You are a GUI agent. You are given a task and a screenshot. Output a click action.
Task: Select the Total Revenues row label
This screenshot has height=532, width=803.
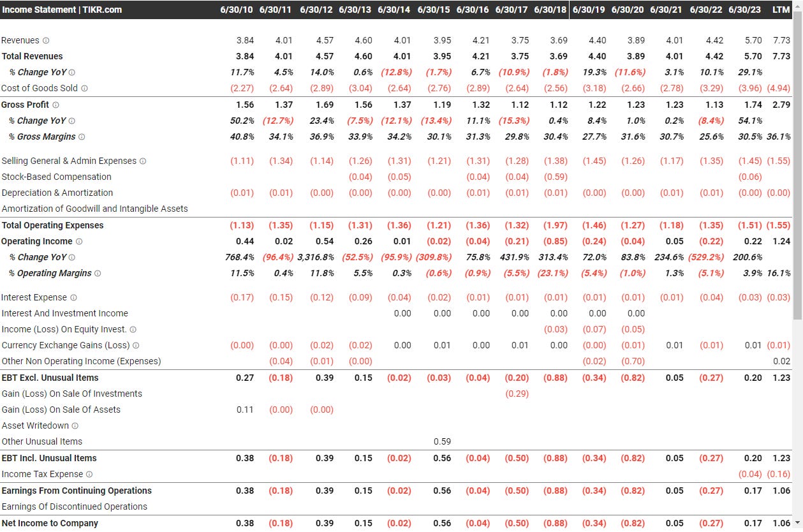[x=32, y=57]
